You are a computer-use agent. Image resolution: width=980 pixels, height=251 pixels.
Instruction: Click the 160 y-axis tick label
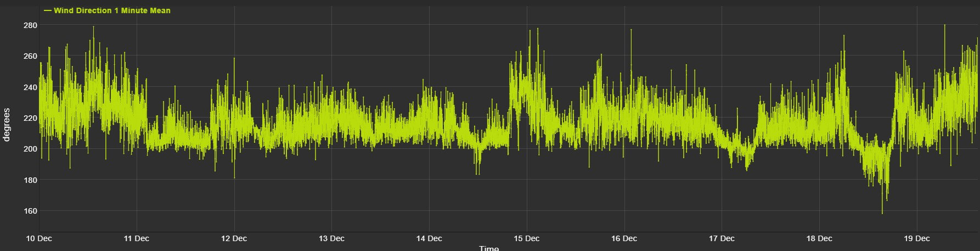30,211
